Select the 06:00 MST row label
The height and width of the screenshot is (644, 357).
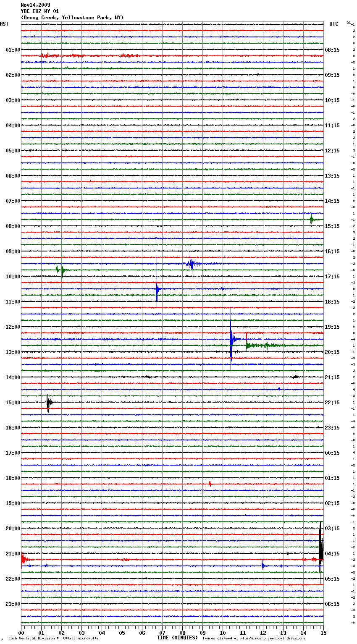13,176
